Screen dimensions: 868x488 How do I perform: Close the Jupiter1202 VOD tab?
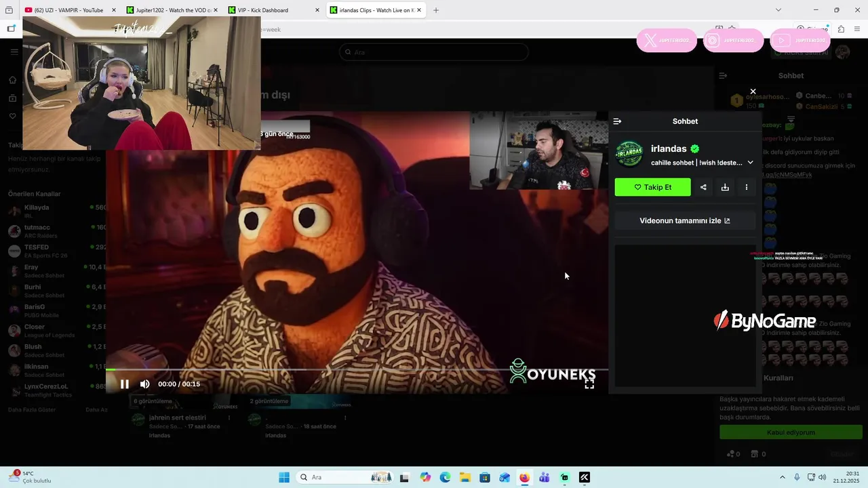(x=216, y=10)
